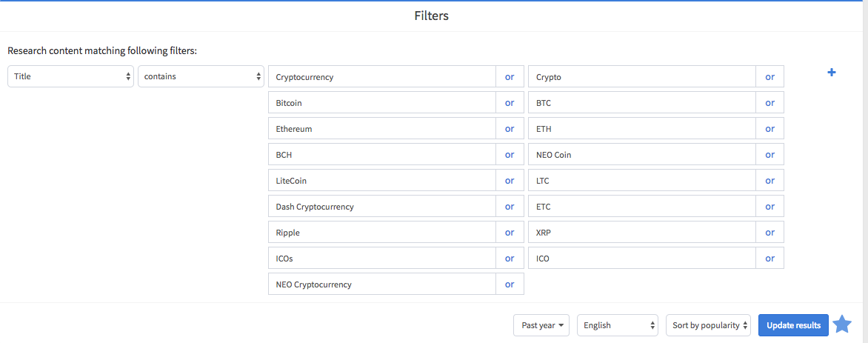Screen dimensions: 868x343
Task: Click the Ethereum keyword input field
Action: click(x=382, y=129)
